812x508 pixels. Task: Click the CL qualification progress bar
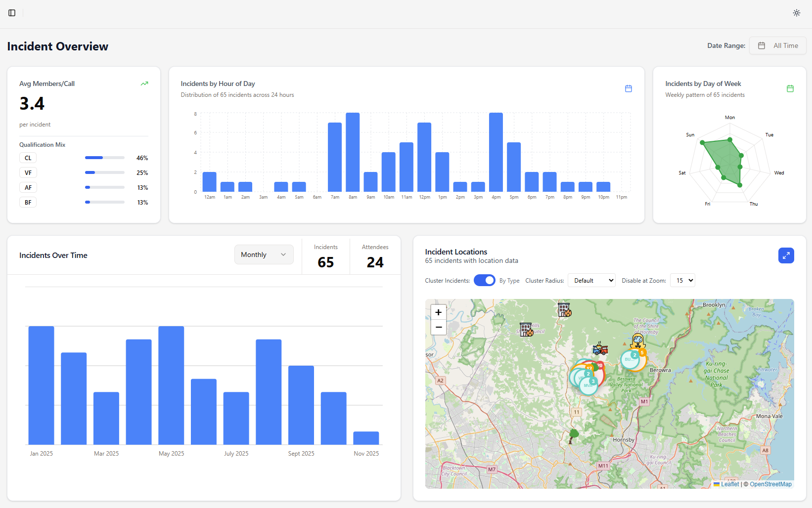click(x=104, y=158)
